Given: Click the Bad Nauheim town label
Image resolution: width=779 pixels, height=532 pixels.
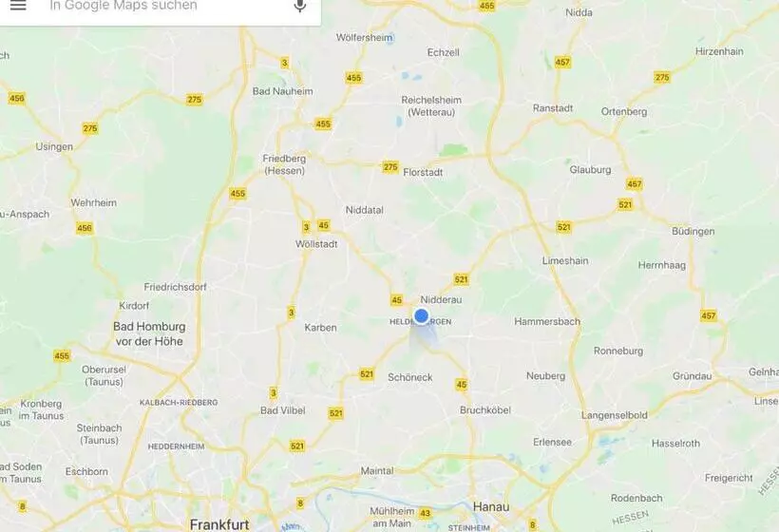Looking at the screenshot, I should 283,91.
